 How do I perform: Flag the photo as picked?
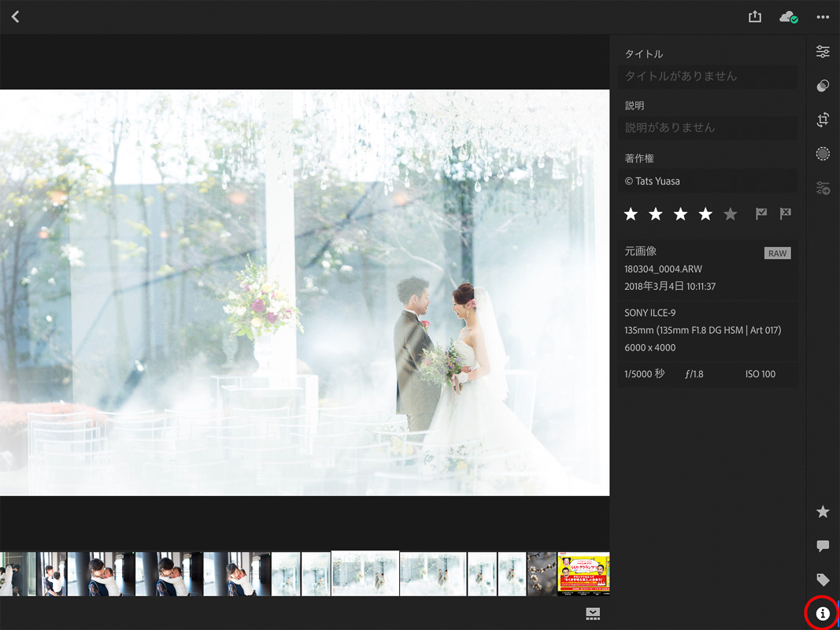click(761, 213)
